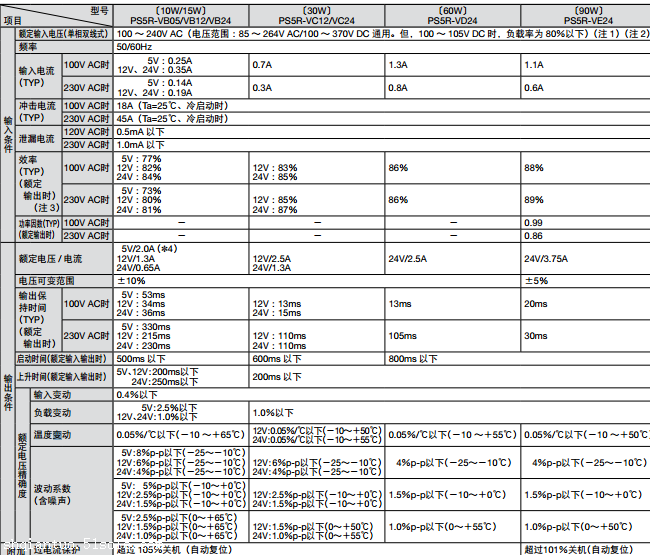Click the ±5% voltage range cell
Viewport: 650px width, 555px height.
[x=585, y=281]
